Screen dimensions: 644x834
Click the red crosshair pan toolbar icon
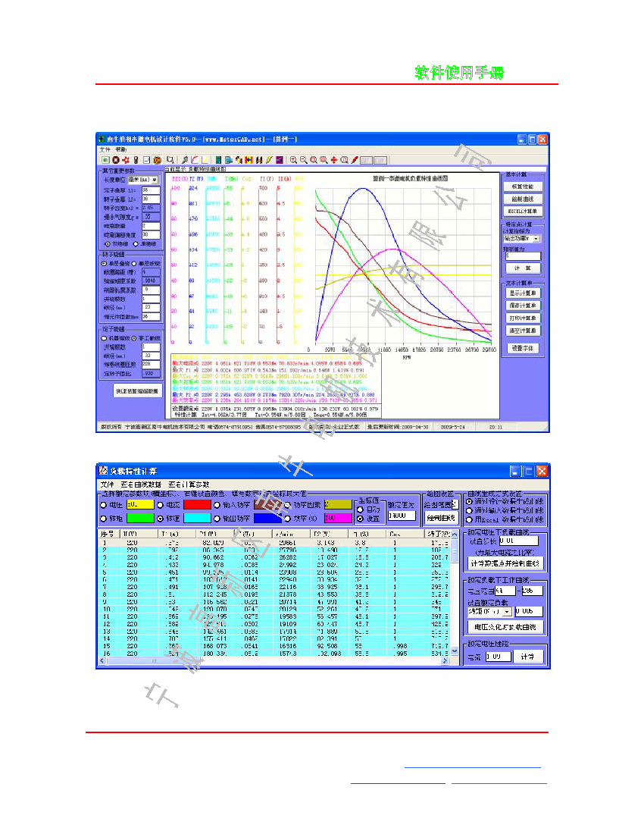333,160
